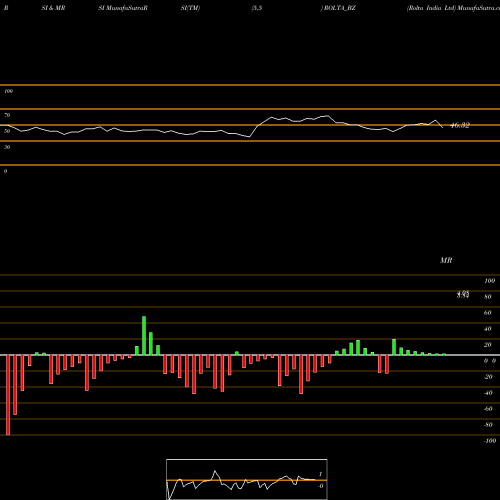Screen dimensions: 500x500
Task: Click the -80 label on MR right axis
Action: tap(488, 425)
